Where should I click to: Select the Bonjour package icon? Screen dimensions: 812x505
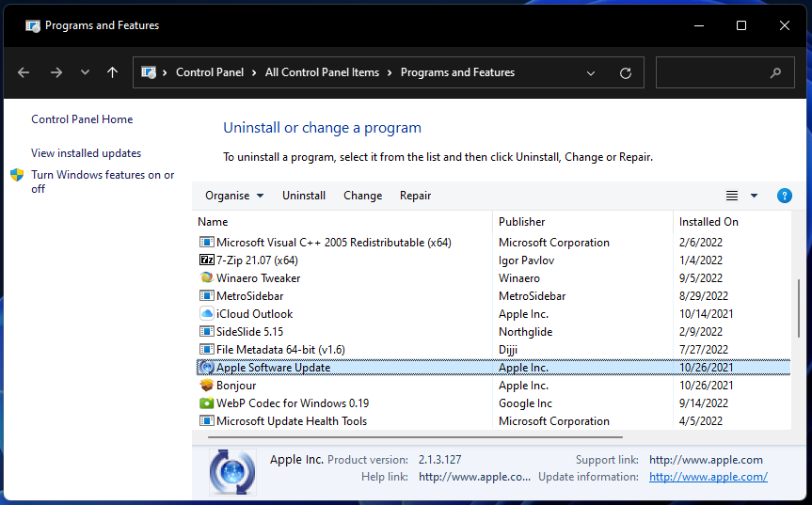pyautogui.click(x=207, y=386)
